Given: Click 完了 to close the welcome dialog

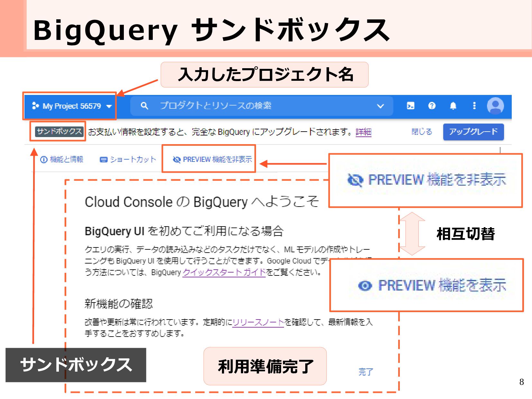Looking at the screenshot, I should point(366,372).
